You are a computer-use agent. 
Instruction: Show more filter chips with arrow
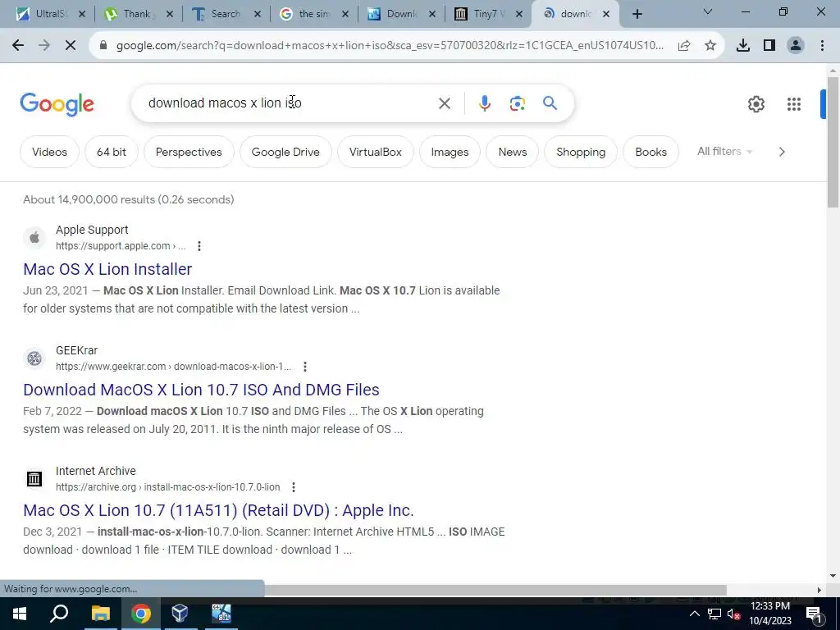pyautogui.click(x=782, y=152)
